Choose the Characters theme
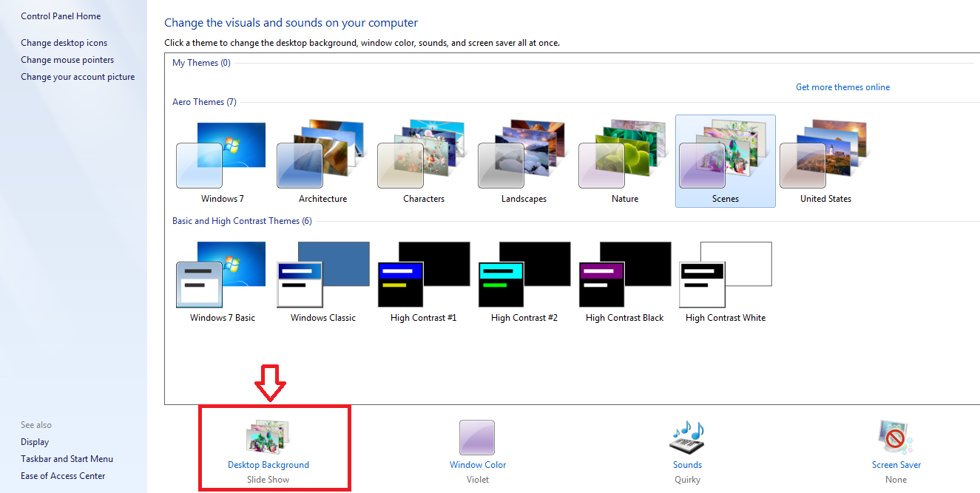 [x=423, y=155]
